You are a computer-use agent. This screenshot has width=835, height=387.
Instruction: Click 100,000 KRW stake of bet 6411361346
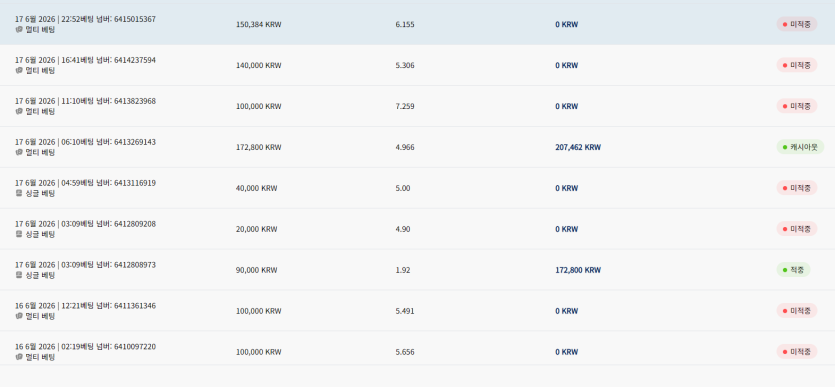(x=258, y=311)
